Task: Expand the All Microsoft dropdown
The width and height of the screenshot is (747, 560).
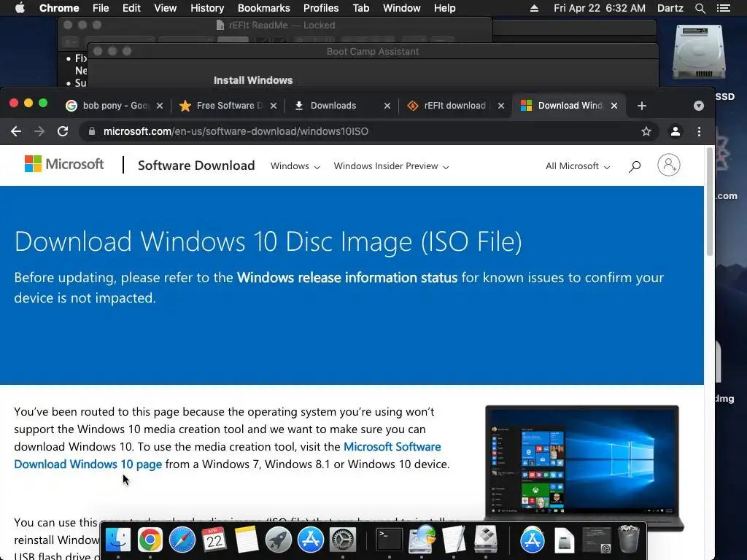Action: [x=578, y=166]
